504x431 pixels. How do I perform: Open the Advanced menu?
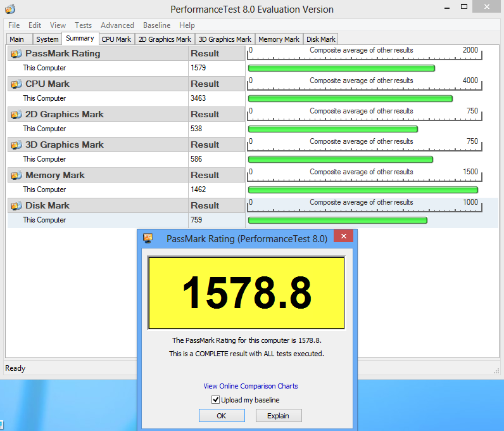pyautogui.click(x=117, y=25)
